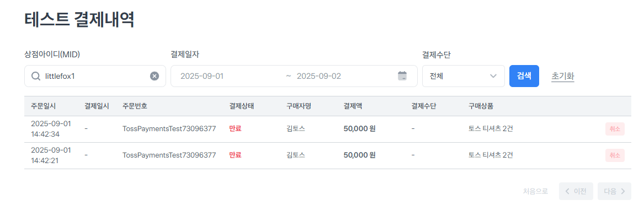
Task: Clear the littlefox1 search text
Action: [x=154, y=76]
